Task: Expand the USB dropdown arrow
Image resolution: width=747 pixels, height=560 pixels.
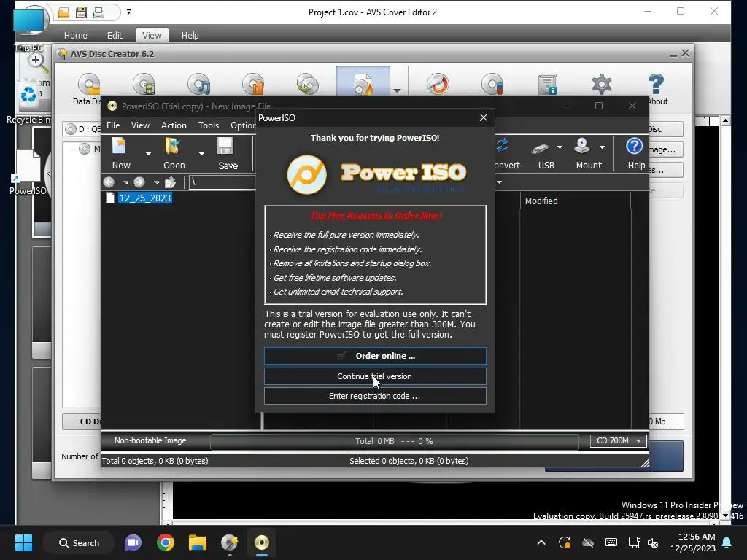Action: pos(560,147)
